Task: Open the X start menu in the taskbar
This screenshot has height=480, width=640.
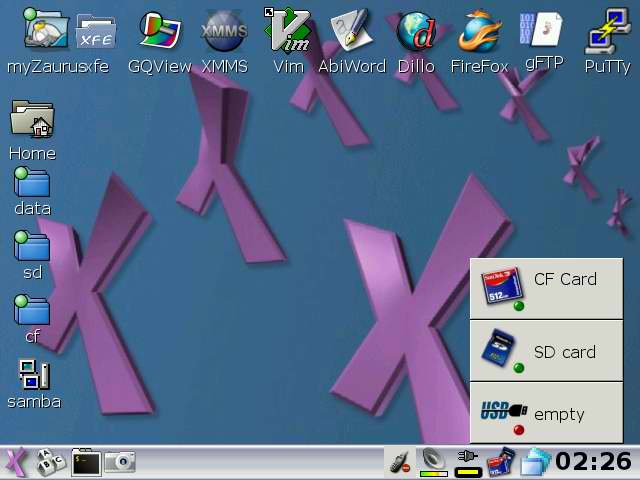Action: [x=16, y=462]
